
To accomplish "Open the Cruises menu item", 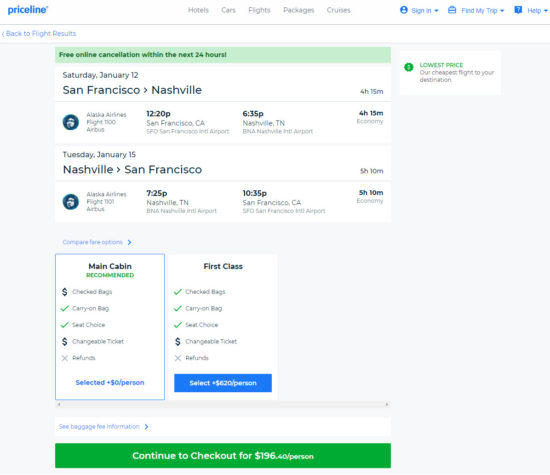I will 338,10.
